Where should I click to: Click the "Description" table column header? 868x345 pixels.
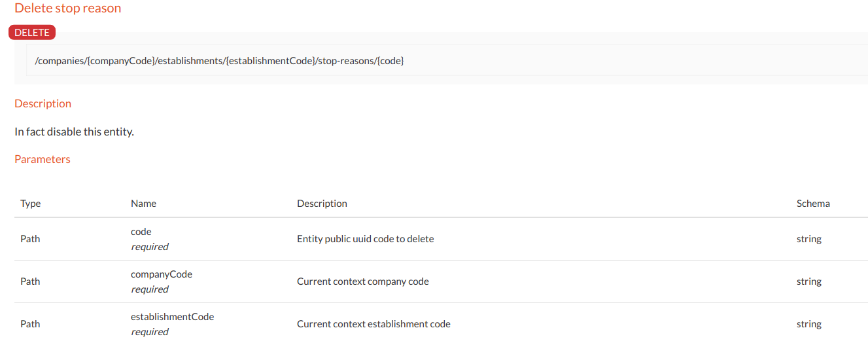(322, 204)
